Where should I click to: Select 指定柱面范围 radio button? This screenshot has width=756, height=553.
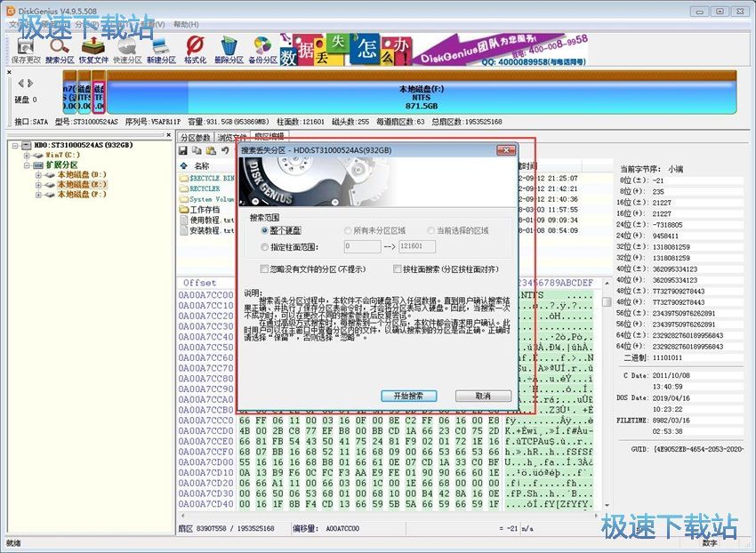[264, 247]
